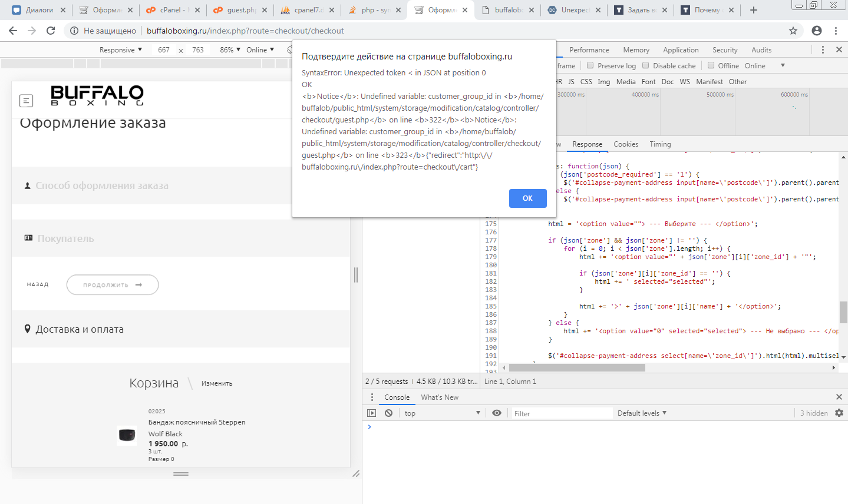
Task: Show the console sidebar
Action: (371, 413)
